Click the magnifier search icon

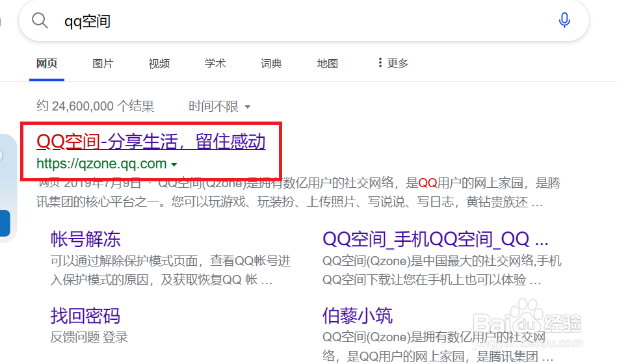click(x=40, y=20)
